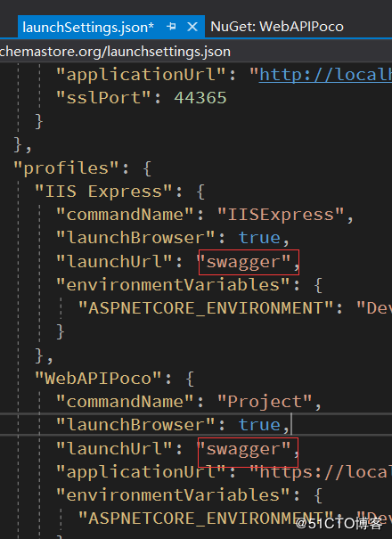Click the "launchUrl" key under WebAPIPoco
This screenshot has width=392, height=539.
pos(114,449)
